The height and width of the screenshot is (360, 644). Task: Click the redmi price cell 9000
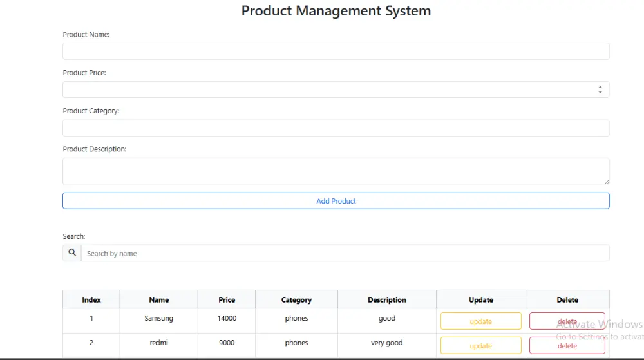[x=227, y=343]
